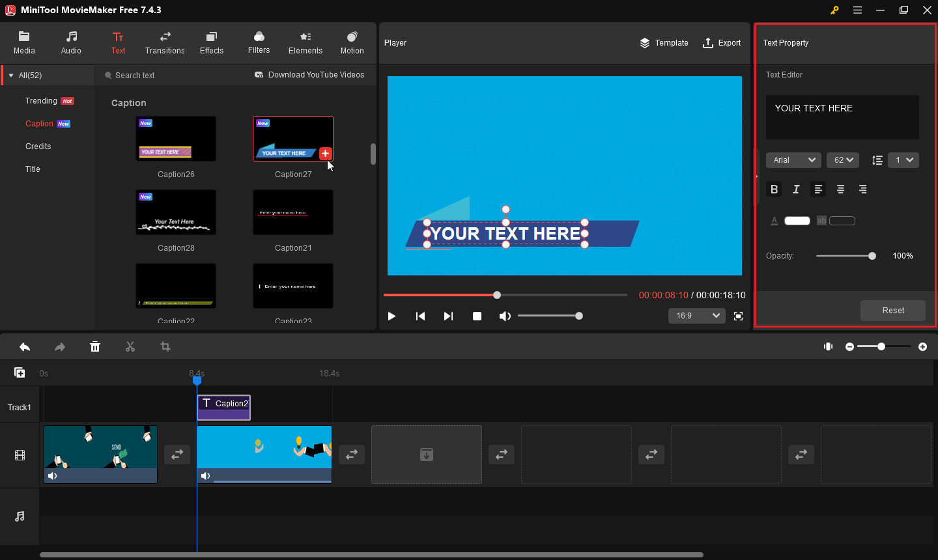This screenshot has height=560, width=938.
Task: Select the Caption2 text clip
Action: tap(224, 408)
